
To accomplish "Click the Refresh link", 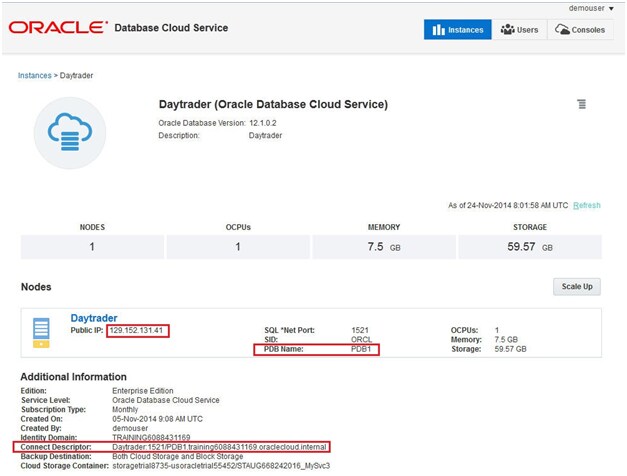I will click(x=587, y=205).
